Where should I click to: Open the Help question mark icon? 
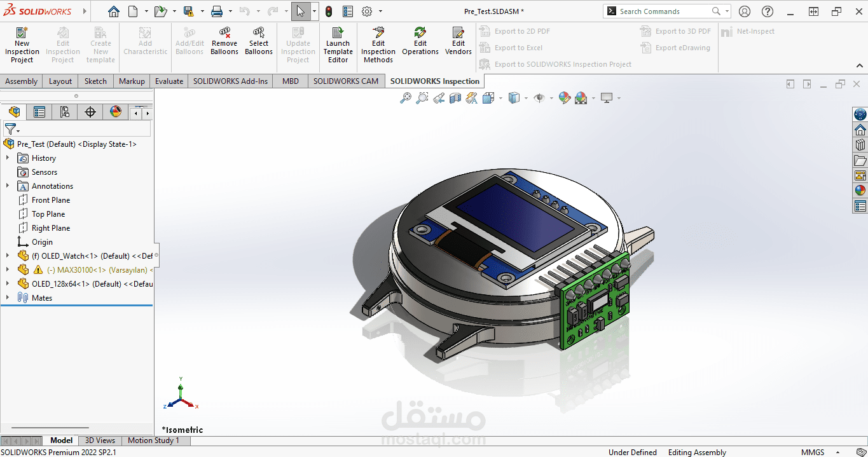pyautogui.click(x=768, y=11)
